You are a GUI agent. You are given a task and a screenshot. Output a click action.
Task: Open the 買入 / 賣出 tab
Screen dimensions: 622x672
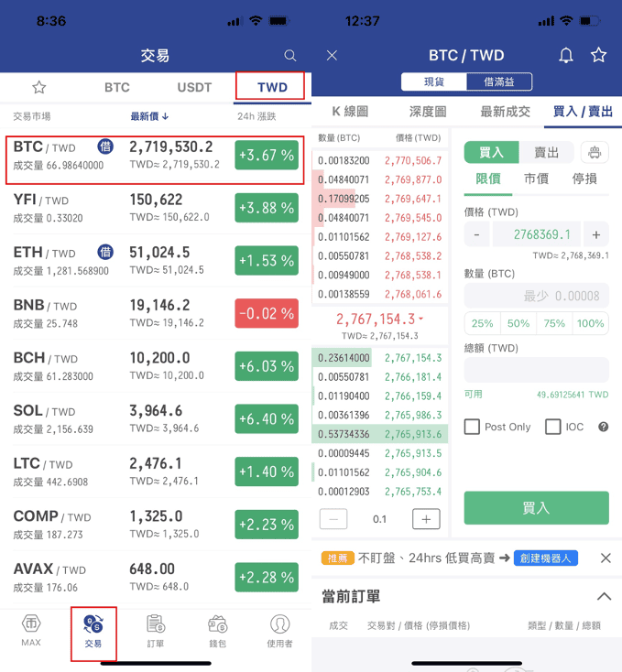coord(583,112)
